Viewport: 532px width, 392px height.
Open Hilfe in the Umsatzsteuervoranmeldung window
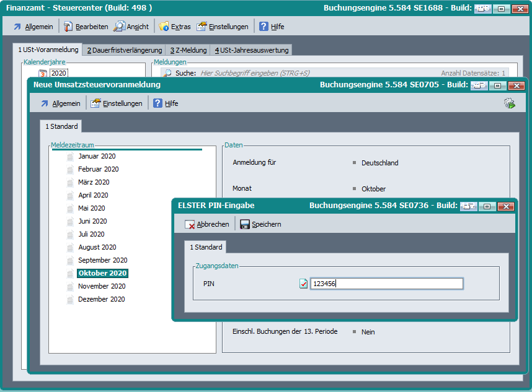pos(166,103)
